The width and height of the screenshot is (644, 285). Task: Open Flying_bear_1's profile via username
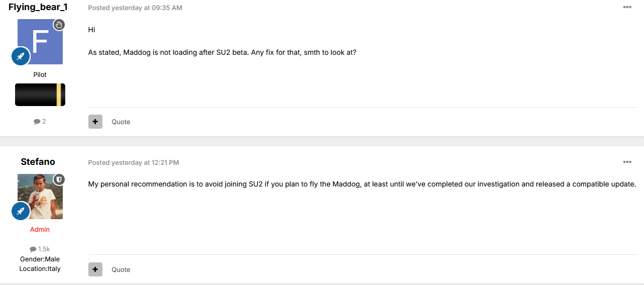38,7
